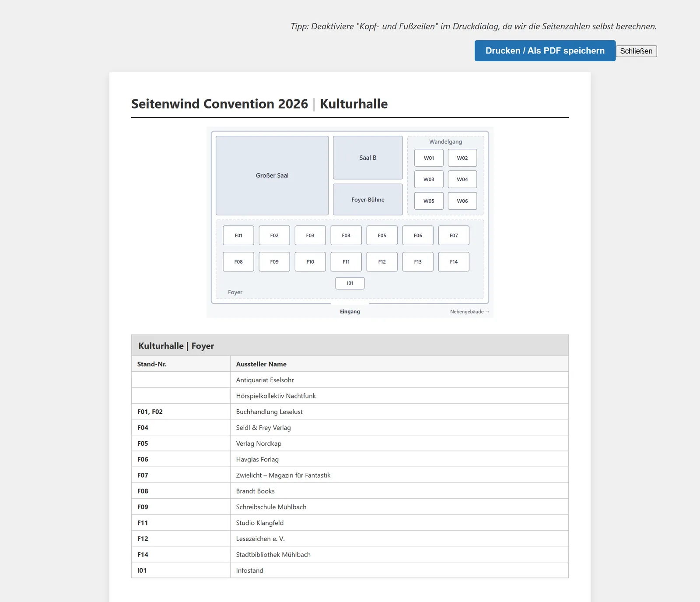This screenshot has height=602, width=700.
Task: Click booth W01 in the Wandelgang
Action: click(x=429, y=158)
